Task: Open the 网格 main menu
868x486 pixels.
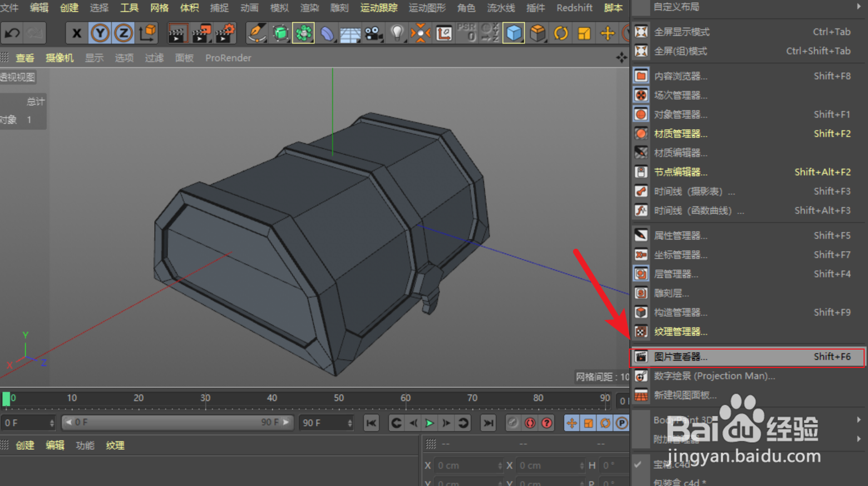Action: coord(159,8)
